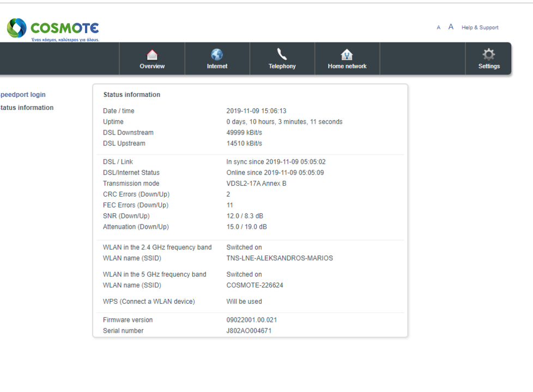The height and width of the screenshot is (392, 533).
Task: Click the SSID COSMOTE-226624
Action: point(255,286)
